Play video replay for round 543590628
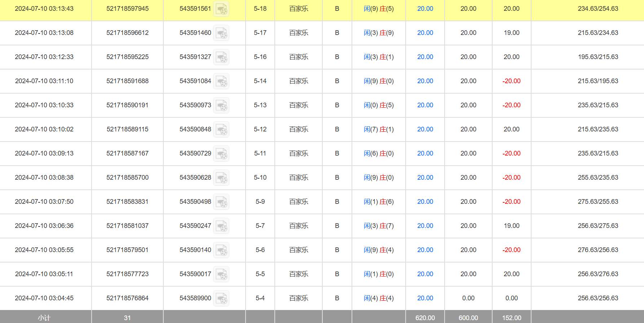Screen dimensions: 644x323 pos(221,178)
